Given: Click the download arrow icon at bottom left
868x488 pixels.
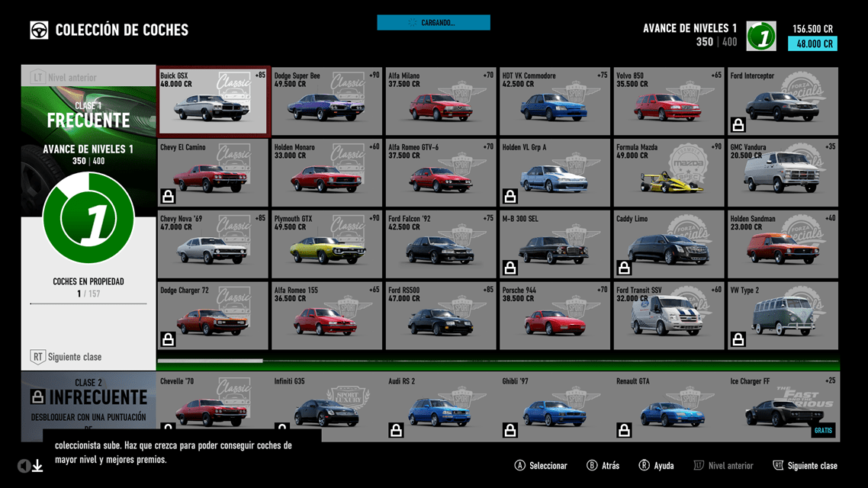Looking at the screenshot, I should pos(37,466).
